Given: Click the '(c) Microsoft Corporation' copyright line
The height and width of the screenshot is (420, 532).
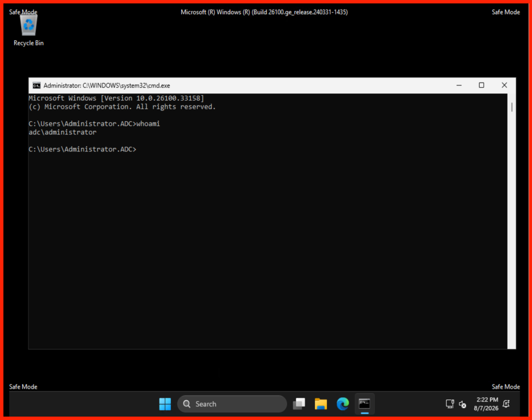Looking at the screenshot, I should pyautogui.click(x=122, y=107).
